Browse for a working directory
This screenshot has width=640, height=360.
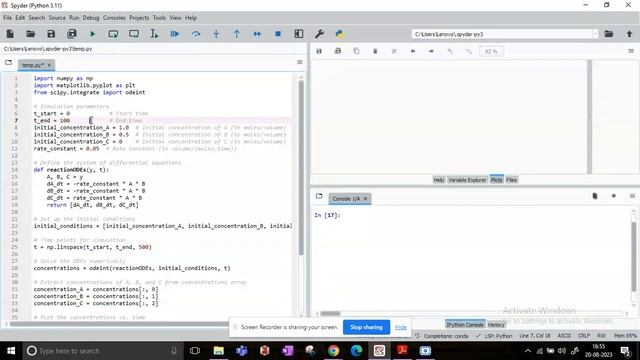609,34
